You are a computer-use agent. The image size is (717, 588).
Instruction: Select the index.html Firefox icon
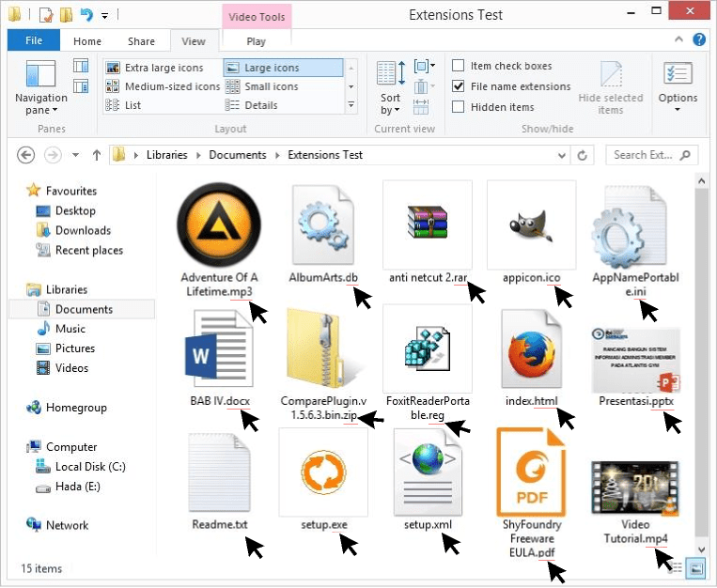pyautogui.click(x=531, y=348)
